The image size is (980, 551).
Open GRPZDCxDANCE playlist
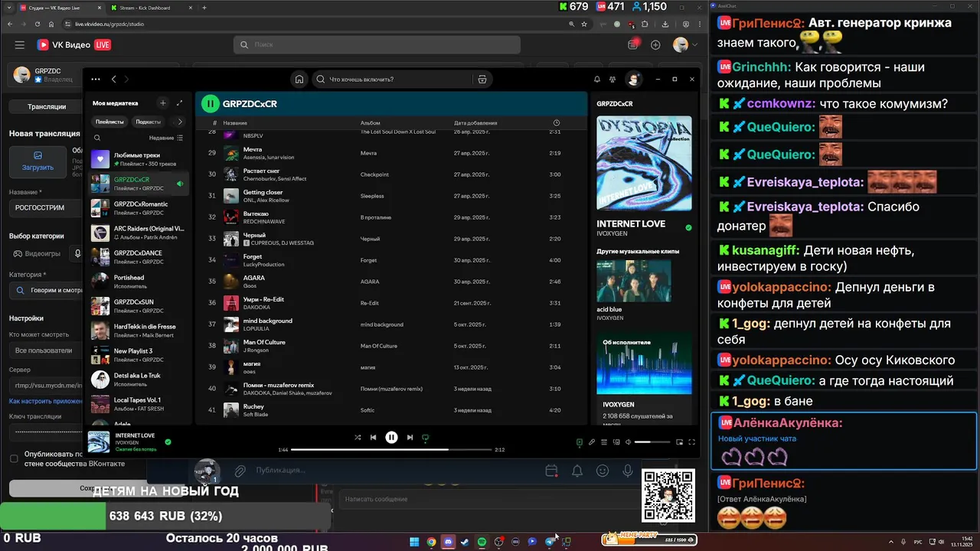pyautogui.click(x=139, y=257)
